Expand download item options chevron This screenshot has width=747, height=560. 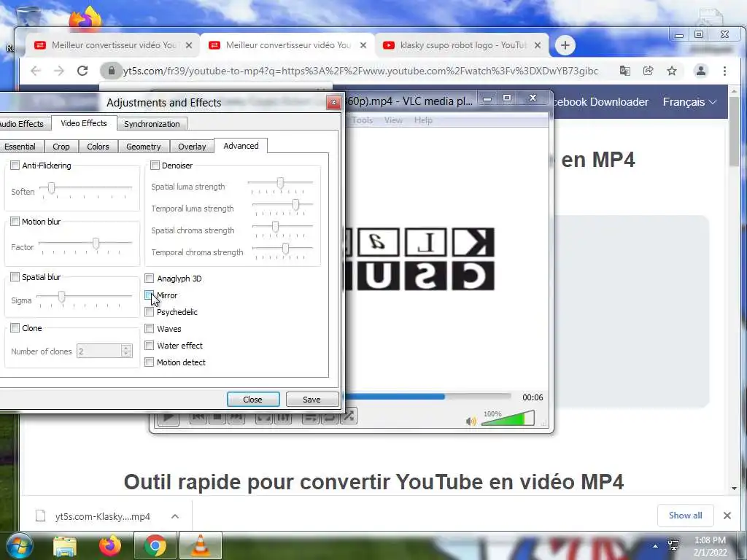[x=175, y=516]
